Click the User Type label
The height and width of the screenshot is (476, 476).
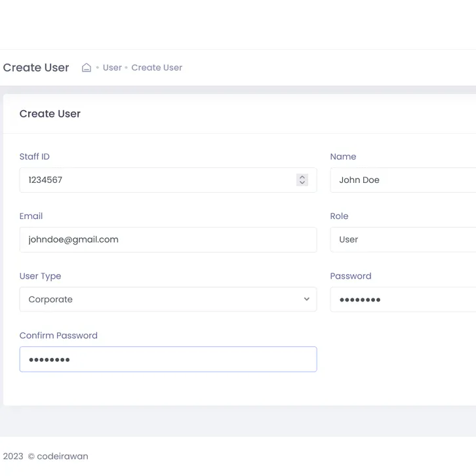click(40, 276)
